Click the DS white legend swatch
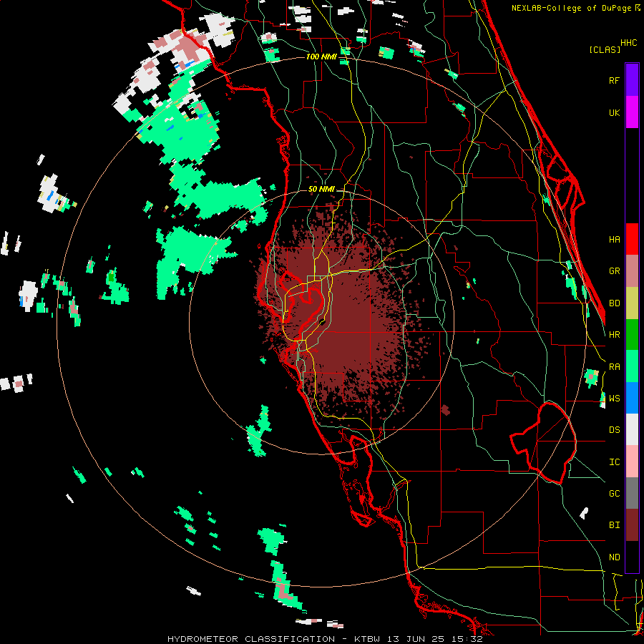644x644 pixels. (x=632, y=429)
